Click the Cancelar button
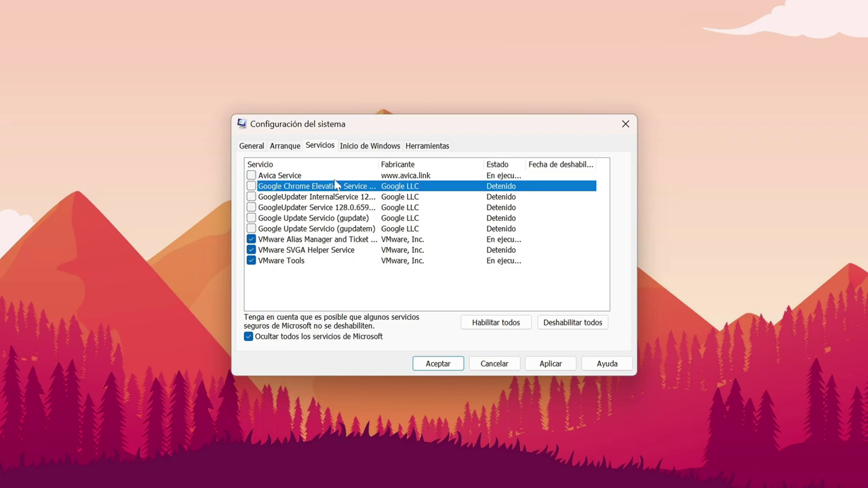Screen dimensions: 868x488 click(494, 364)
